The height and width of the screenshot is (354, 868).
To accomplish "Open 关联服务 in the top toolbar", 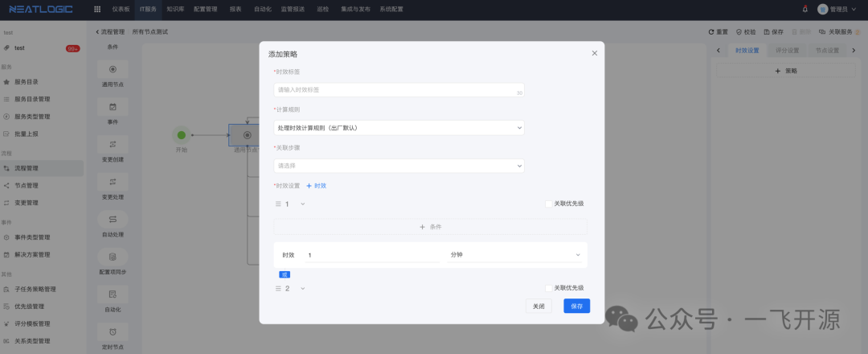I will pyautogui.click(x=839, y=32).
